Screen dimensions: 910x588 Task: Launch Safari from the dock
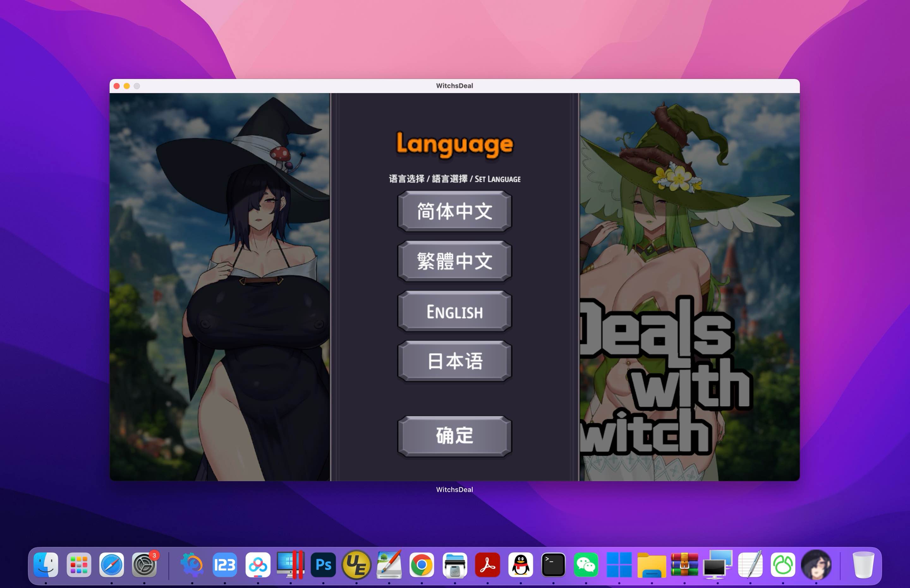point(112,565)
